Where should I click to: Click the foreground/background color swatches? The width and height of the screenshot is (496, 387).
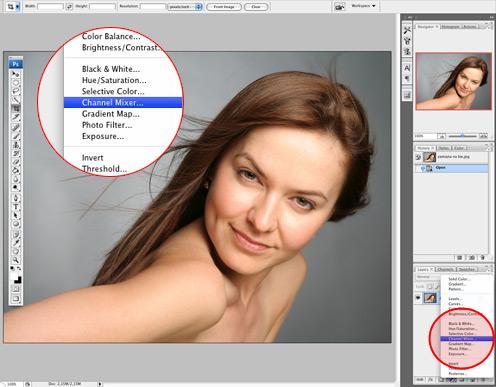coord(17,278)
